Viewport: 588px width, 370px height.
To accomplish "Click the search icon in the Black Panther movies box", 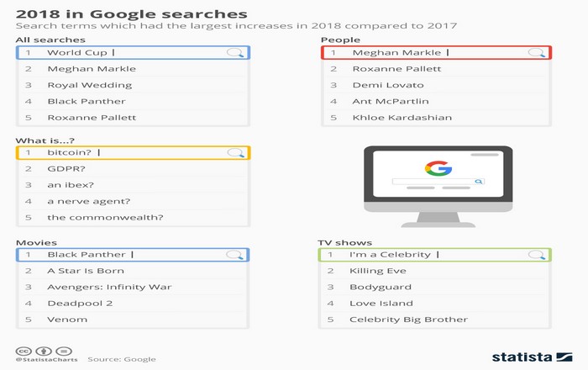I will pos(234,255).
